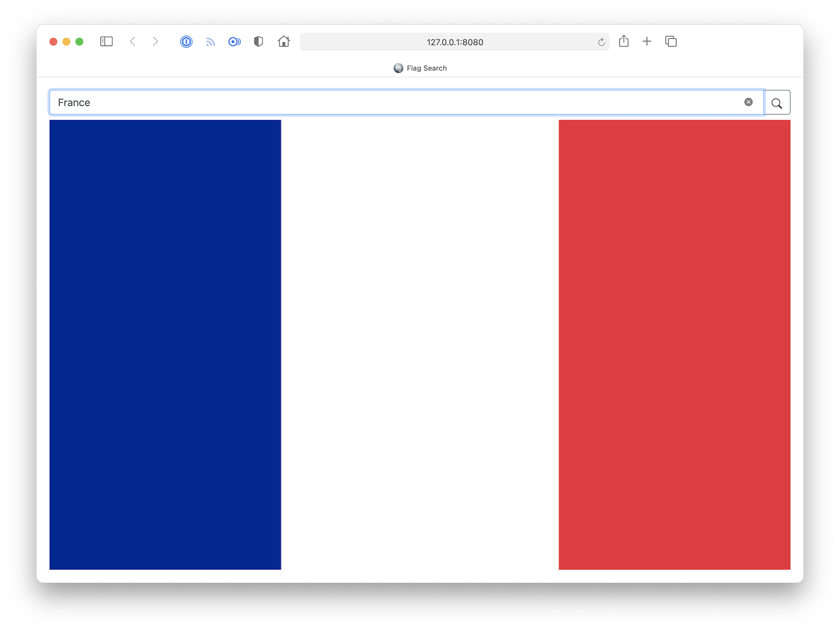
Task: Show the tab overview
Action: click(671, 42)
